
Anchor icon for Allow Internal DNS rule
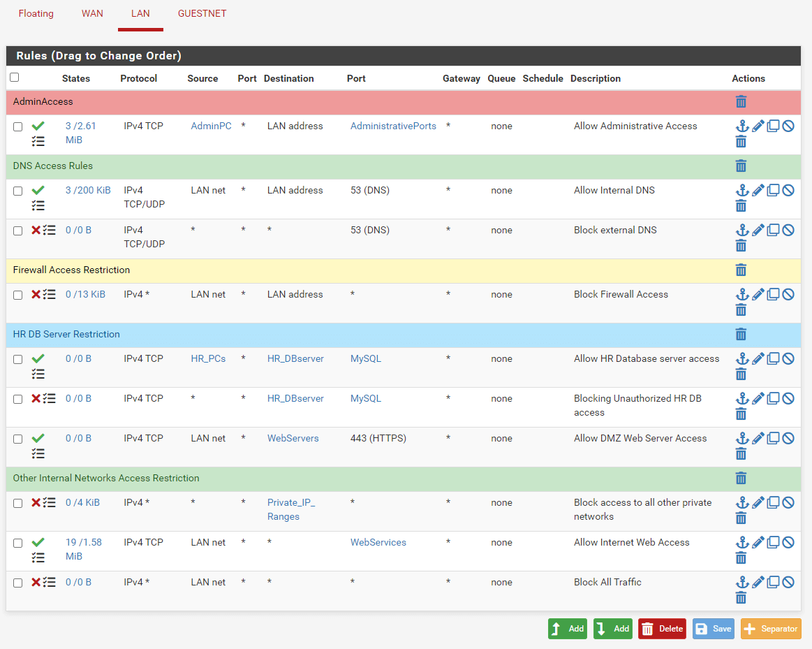pyautogui.click(x=743, y=190)
